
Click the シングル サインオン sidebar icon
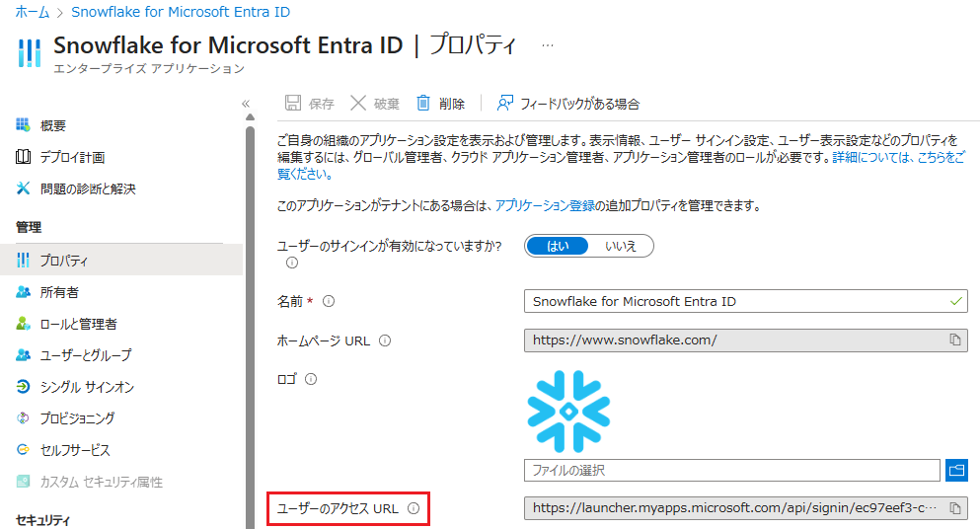click(23, 387)
